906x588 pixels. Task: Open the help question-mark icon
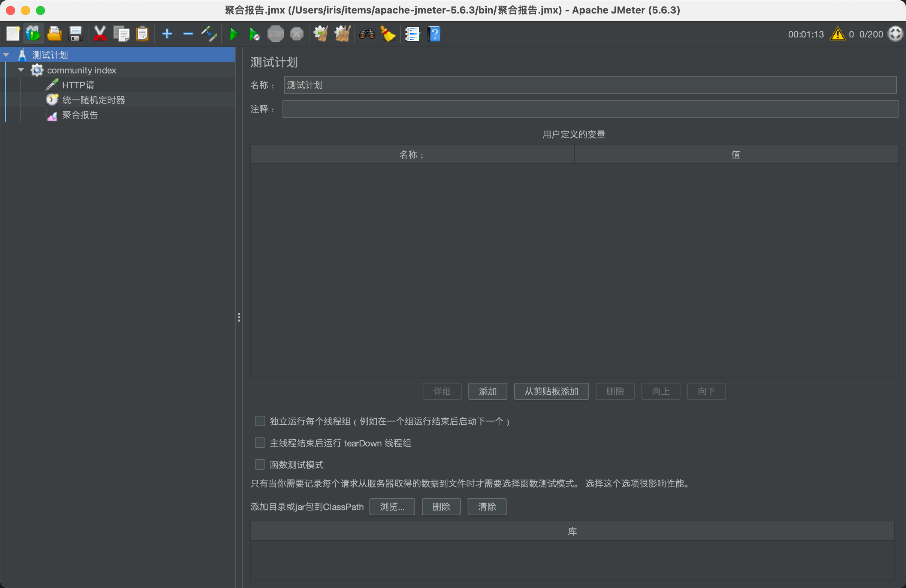pyautogui.click(x=434, y=34)
